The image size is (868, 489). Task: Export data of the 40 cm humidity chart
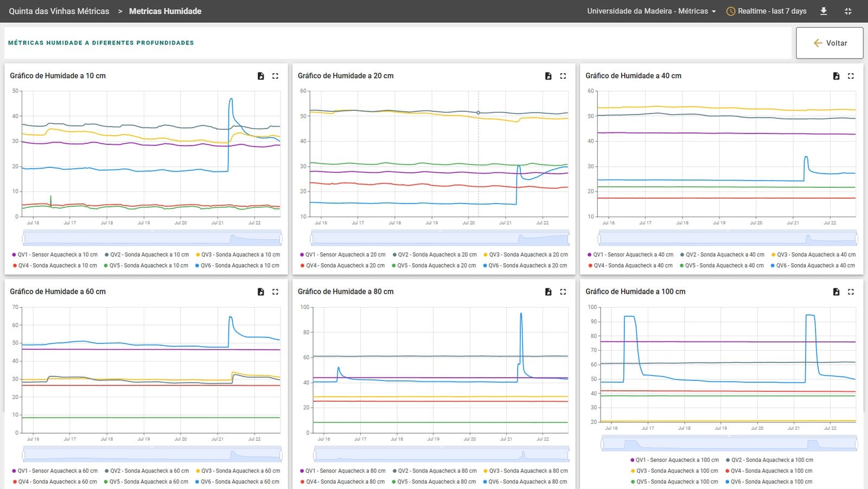pyautogui.click(x=837, y=76)
